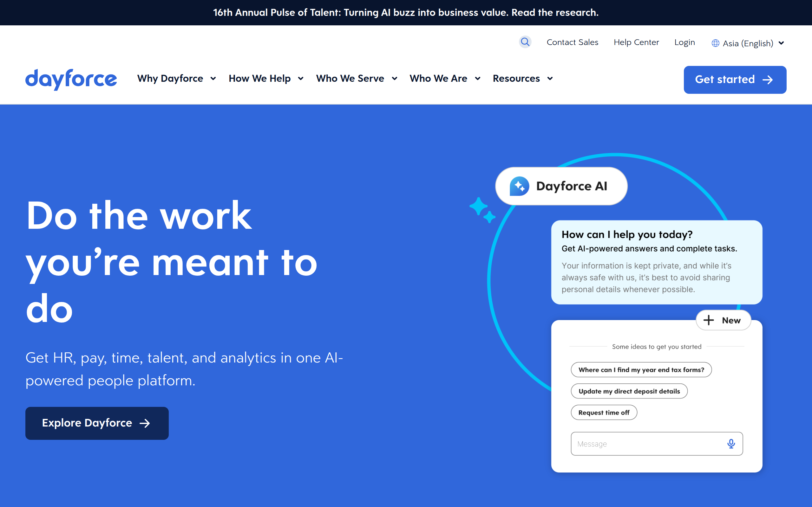Click the arrow on Get started button
This screenshot has width=812, height=507.
point(768,80)
